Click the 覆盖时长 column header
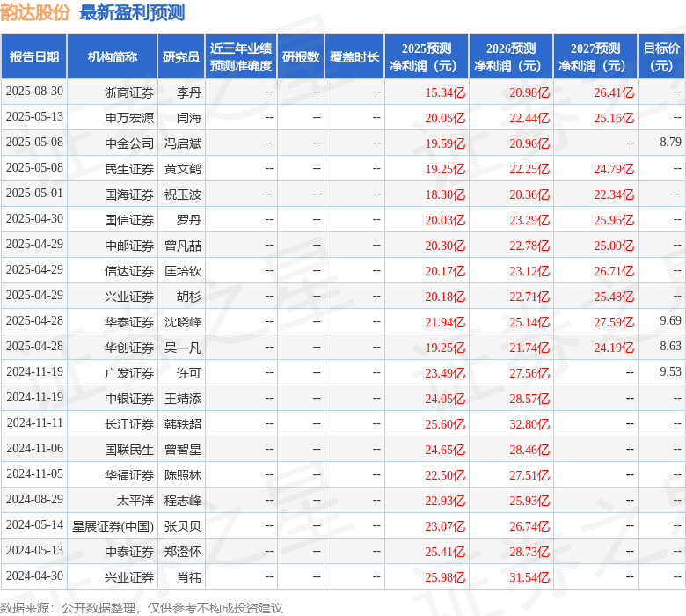The image size is (686, 616). pyautogui.click(x=354, y=57)
